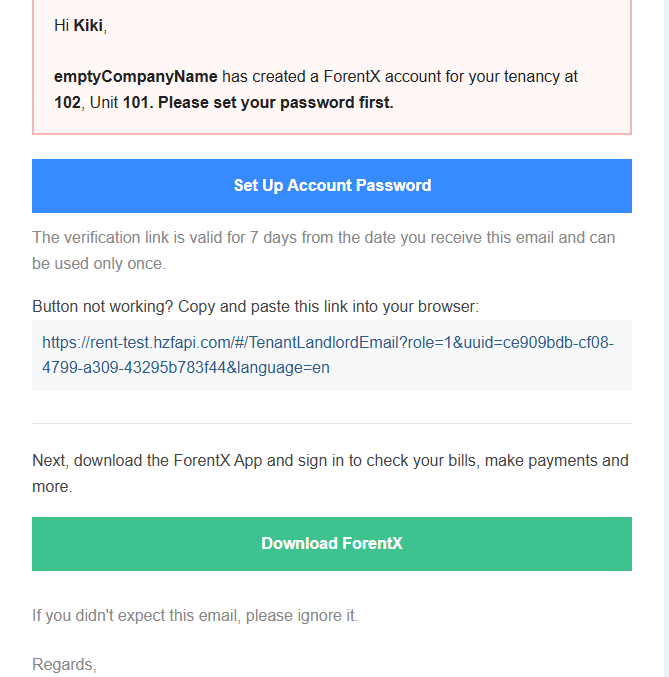The width and height of the screenshot is (669, 677).
Task: Click the Set Up Account Password button
Action: coord(332,186)
